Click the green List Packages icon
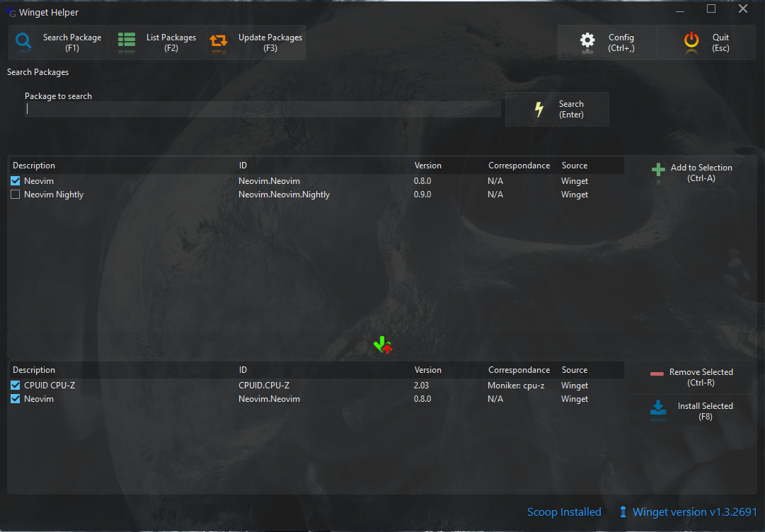The height and width of the screenshot is (532, 765). 127,42
